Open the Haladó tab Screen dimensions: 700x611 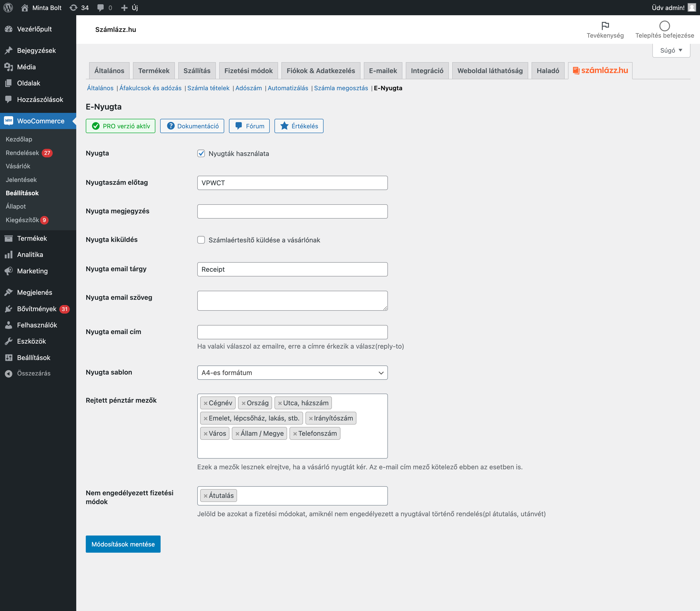548,70
